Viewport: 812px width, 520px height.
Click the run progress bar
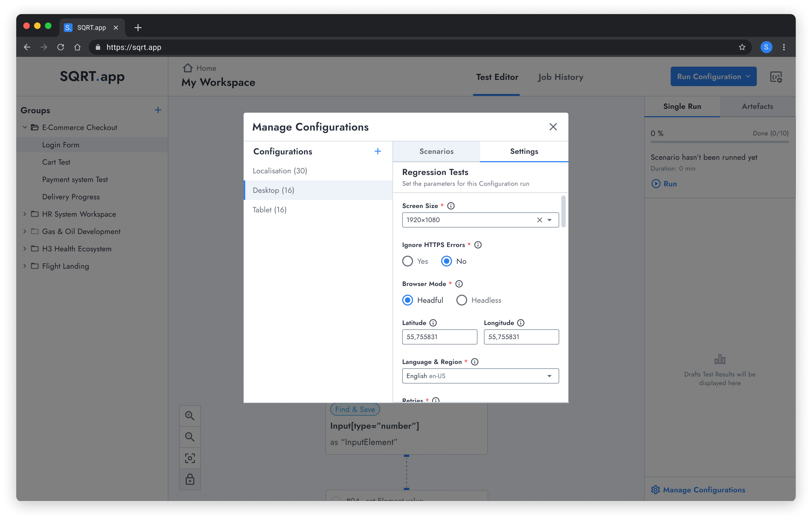click(719, 142)
